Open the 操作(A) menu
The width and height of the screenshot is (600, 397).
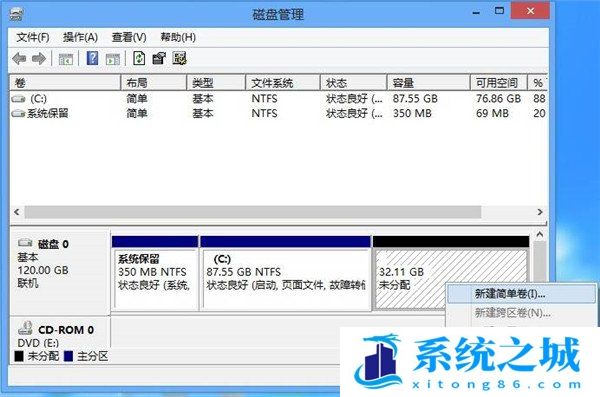pyautogui.click(x=80, y=38)
